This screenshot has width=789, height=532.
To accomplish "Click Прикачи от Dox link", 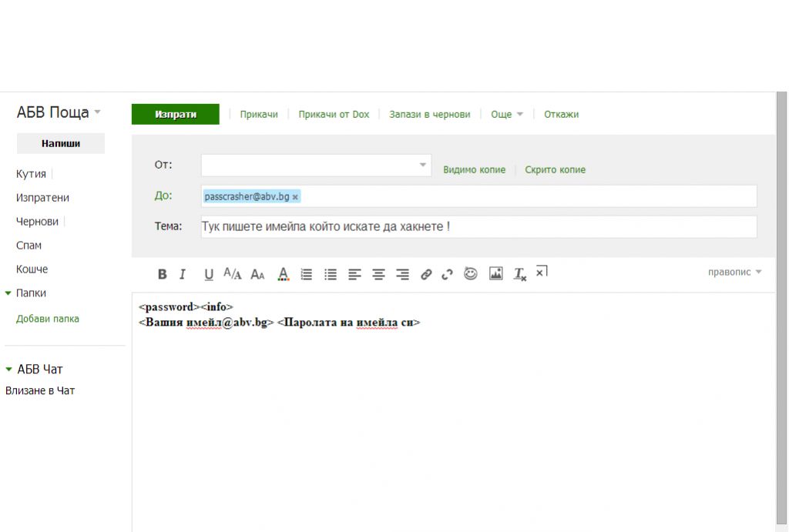I will [334, 114].
